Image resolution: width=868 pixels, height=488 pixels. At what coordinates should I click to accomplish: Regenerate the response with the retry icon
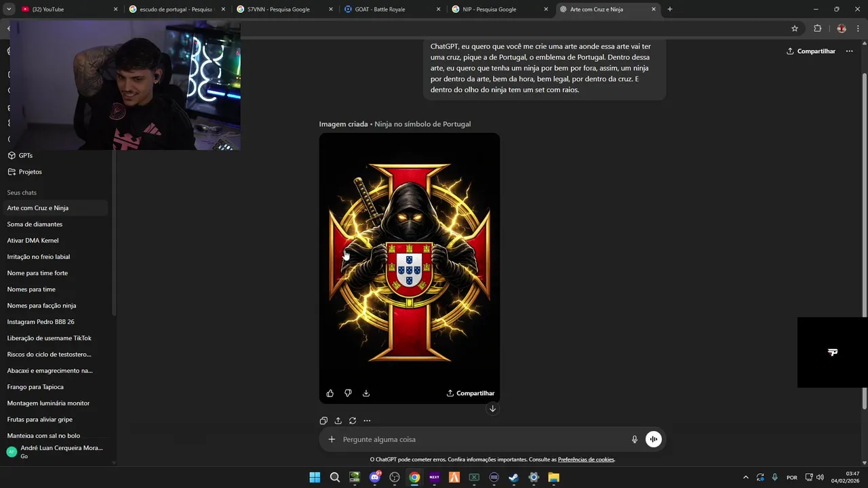pyautogui.click(x=353, y=420)
